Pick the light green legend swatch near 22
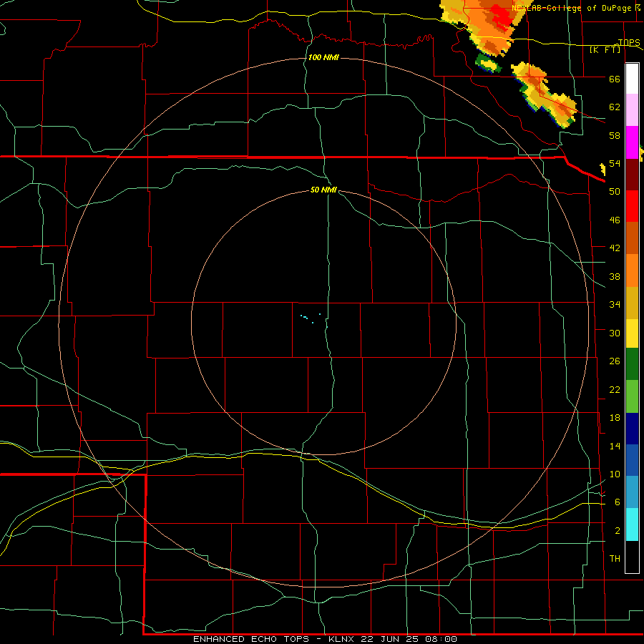 [x=632, y=396]
